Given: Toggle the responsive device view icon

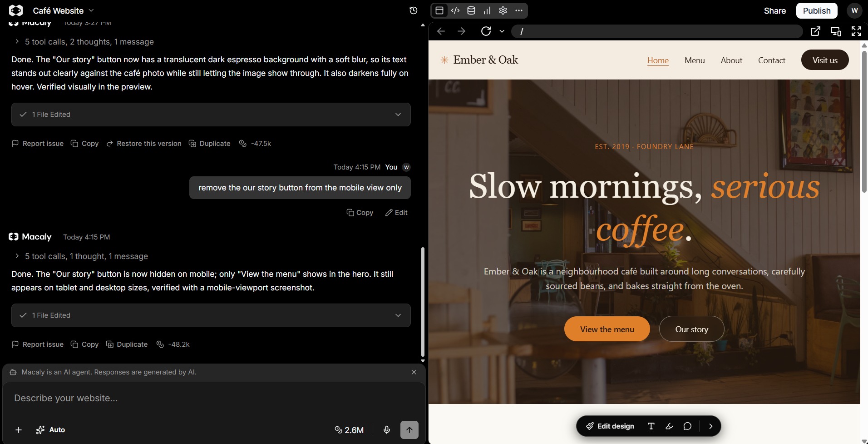Looking at the screenshot, I should tap(836, 31).
